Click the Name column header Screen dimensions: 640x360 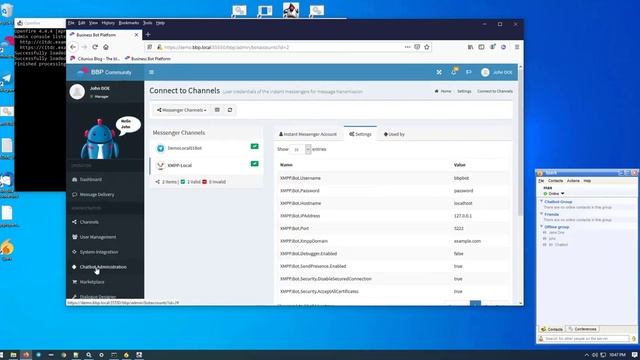(x=286, y=165)
